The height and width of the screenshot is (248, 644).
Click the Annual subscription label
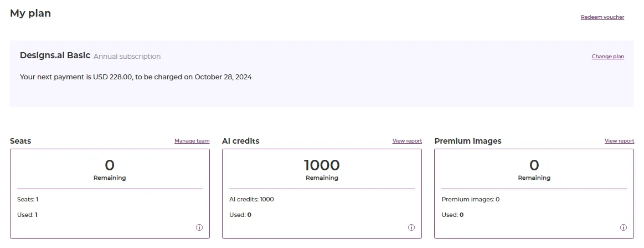[x=127, y=57]
